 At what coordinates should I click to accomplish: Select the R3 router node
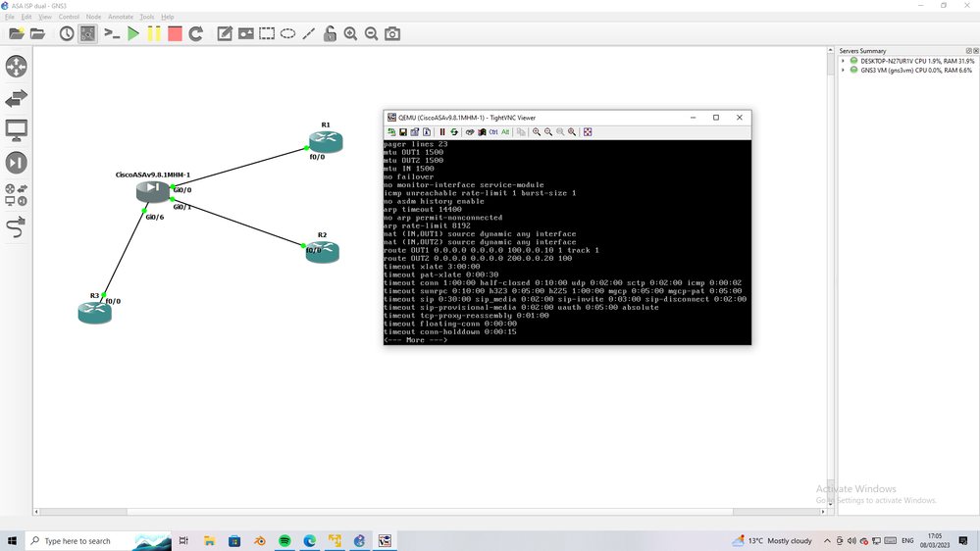(94, 313)
